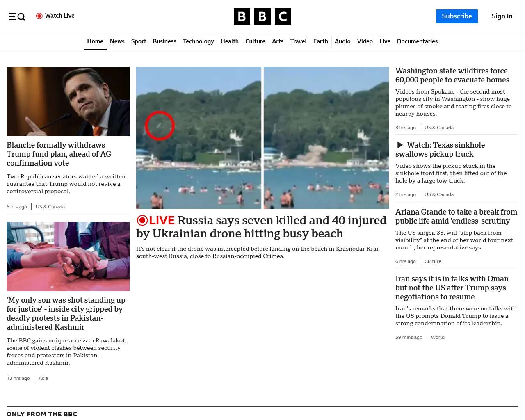This screenshot has height=420, width=525.
Task: Open the Video section
Action: tap(365, 41)
